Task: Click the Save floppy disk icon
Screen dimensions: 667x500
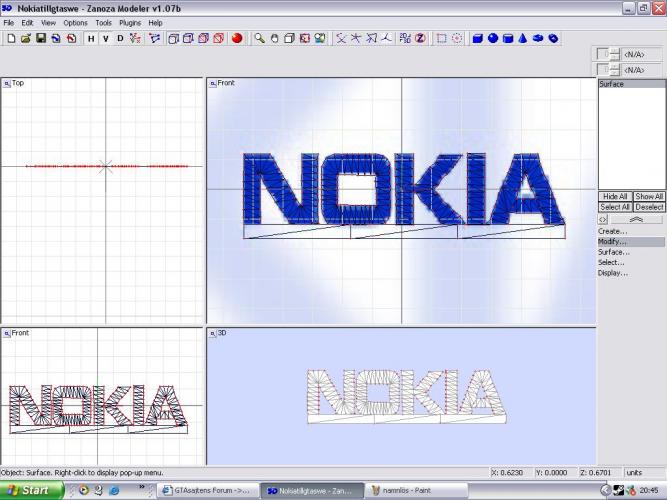Action: 41,39
